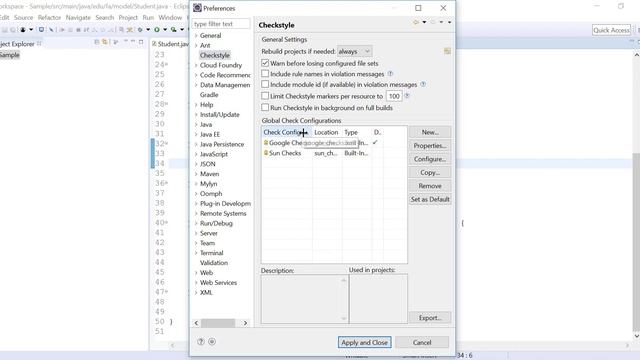Open the Preferences page view menu triangle
This screenshot has width=640, height=360.
tap(449, 22)
